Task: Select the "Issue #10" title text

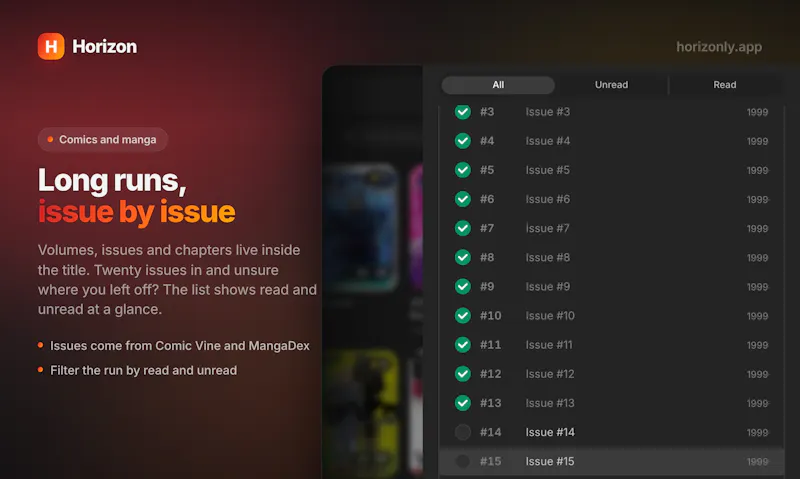Action: [550, 316]
